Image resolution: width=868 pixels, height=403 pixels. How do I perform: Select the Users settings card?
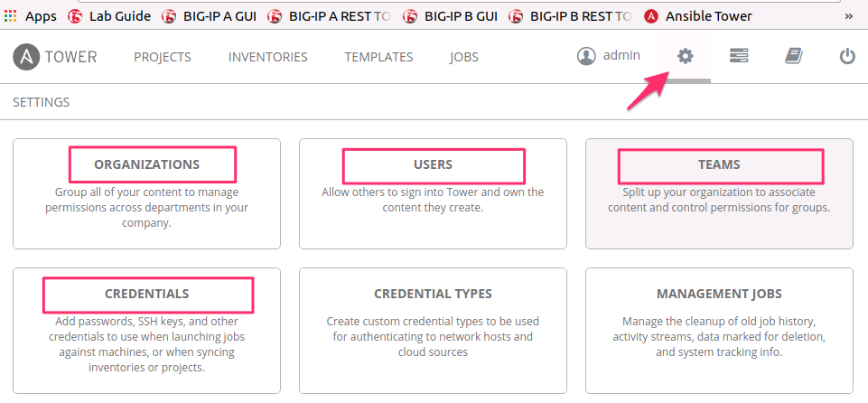[x=433, y=193]
